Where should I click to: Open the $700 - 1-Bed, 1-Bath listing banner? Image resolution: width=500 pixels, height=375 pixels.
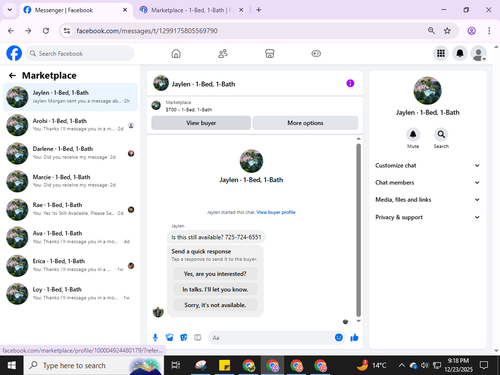pos(255,106)
